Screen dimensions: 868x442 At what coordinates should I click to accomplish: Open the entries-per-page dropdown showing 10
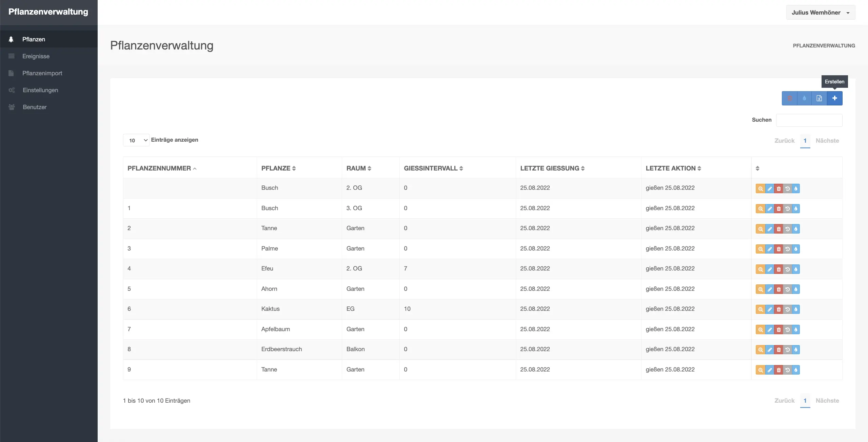coord(136,140)
